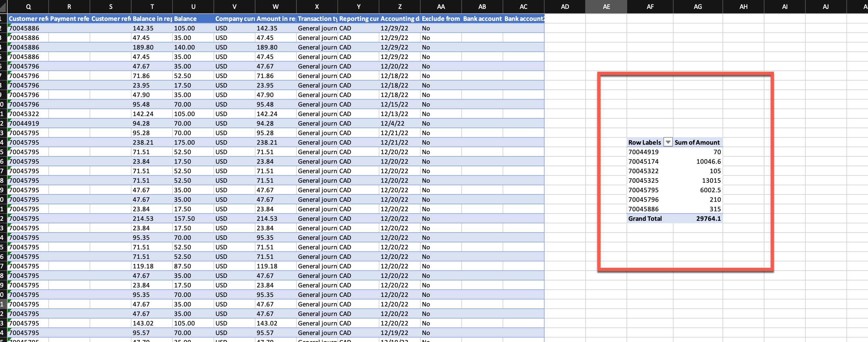Image resolution: width=868 pixels, height=342 pixels.
Task: Select Balance cell 157.50
Action: 193,219
